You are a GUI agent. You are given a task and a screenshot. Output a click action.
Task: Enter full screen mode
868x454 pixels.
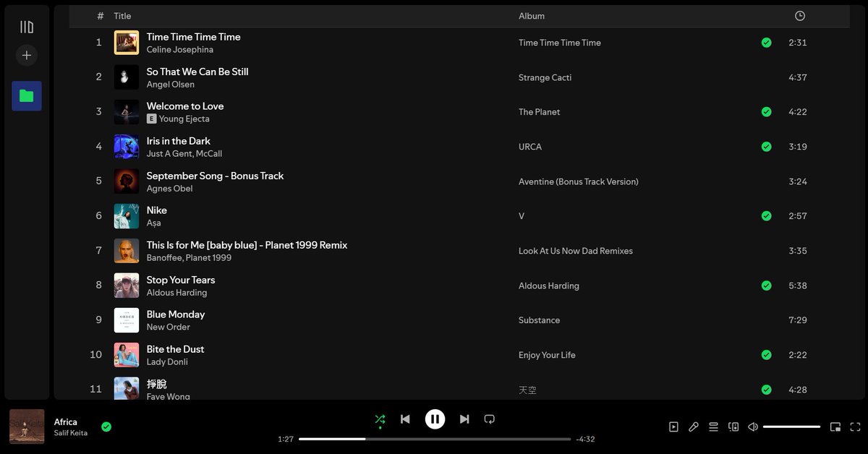tap(856, 427)
